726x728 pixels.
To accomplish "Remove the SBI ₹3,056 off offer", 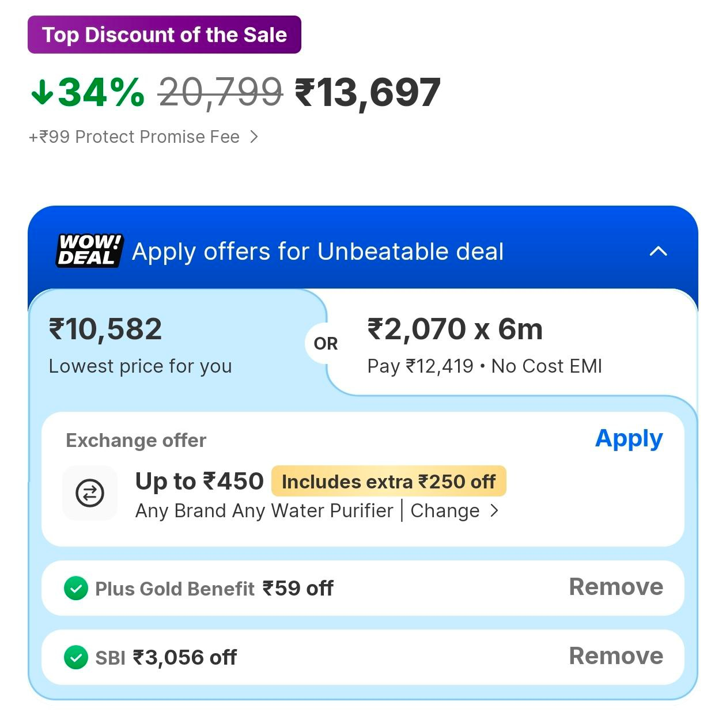I will 616,656.
